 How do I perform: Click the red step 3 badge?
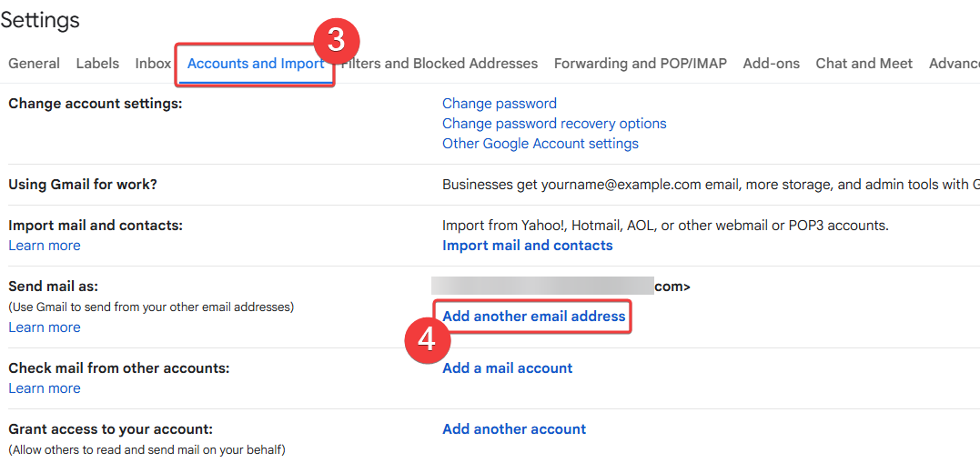point(337,41)
